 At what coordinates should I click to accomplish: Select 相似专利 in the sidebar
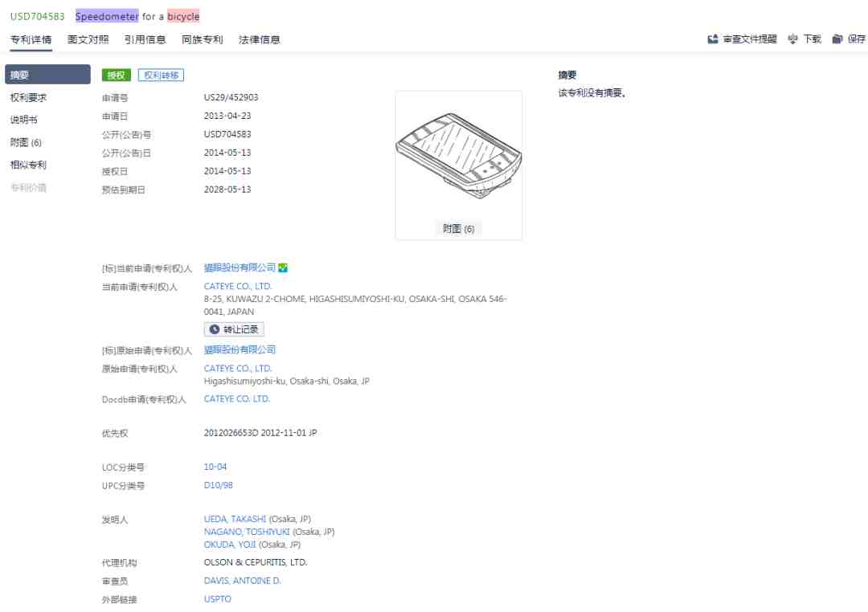(29, 165)
